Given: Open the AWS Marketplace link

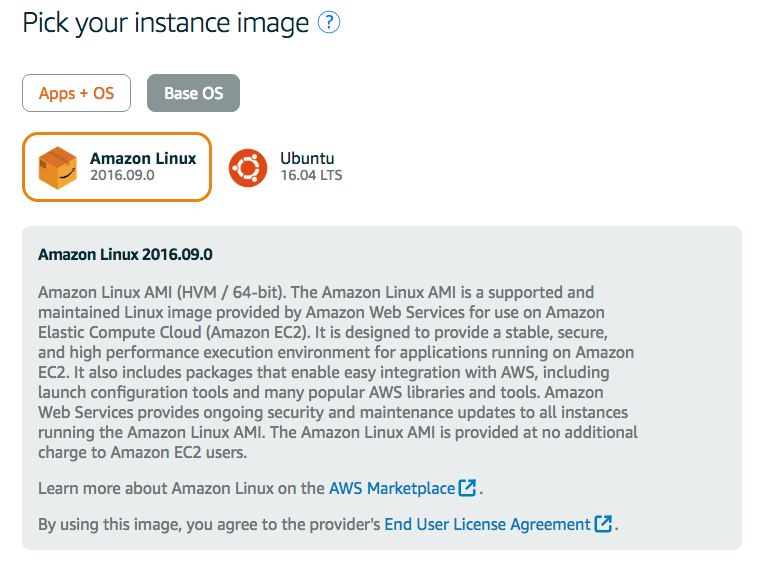Looking at the screenshot, I should [x=392, y=488].
